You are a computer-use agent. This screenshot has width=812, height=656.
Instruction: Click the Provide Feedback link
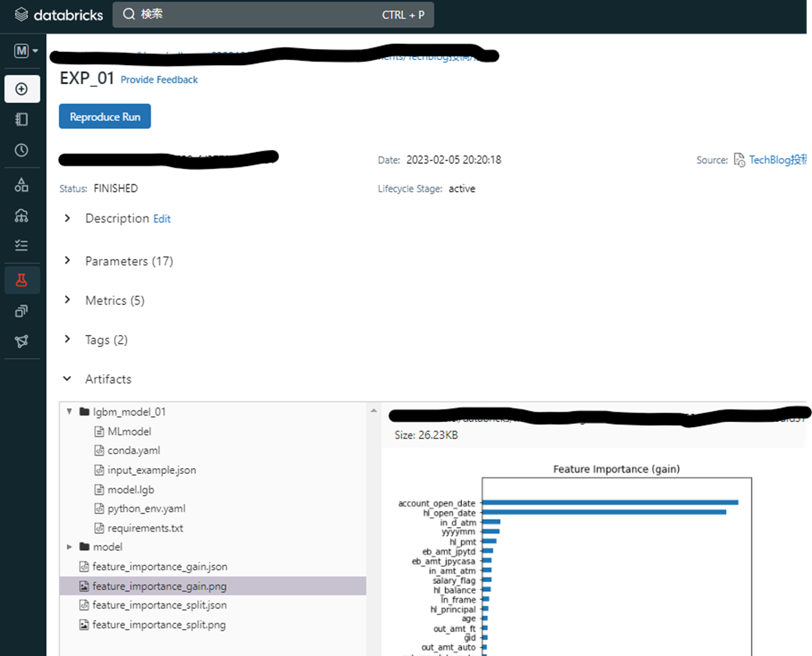(159, 80)
